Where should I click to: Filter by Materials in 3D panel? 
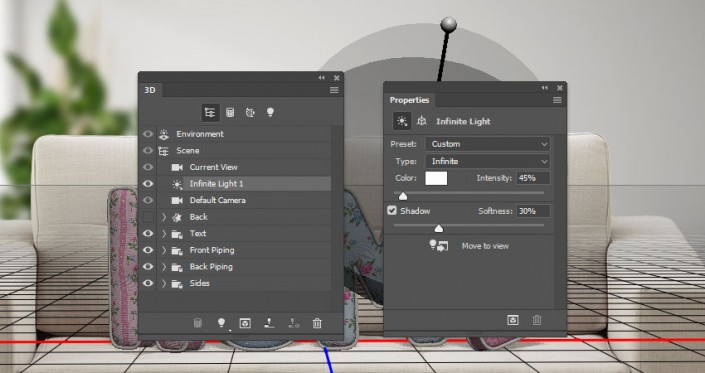click(x=250, y=112)
